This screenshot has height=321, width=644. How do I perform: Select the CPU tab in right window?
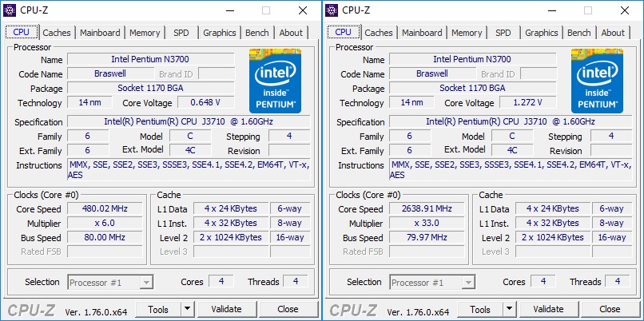tap(344, 32)
